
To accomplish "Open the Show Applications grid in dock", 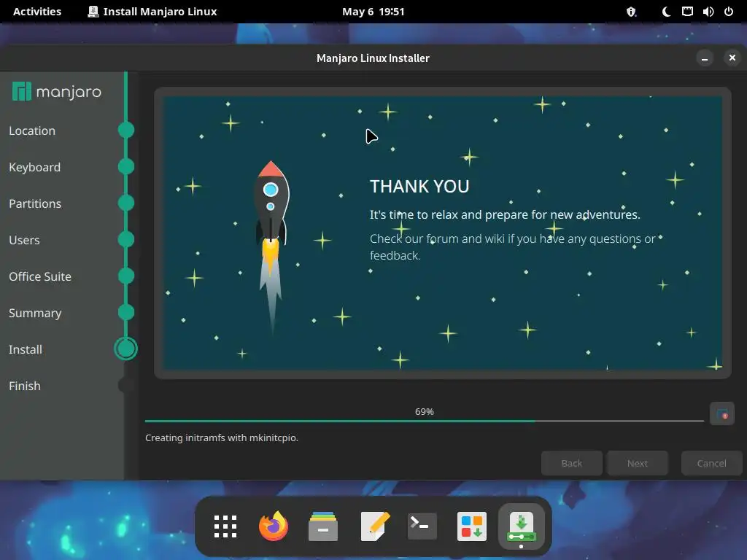I will coord(225,526).
